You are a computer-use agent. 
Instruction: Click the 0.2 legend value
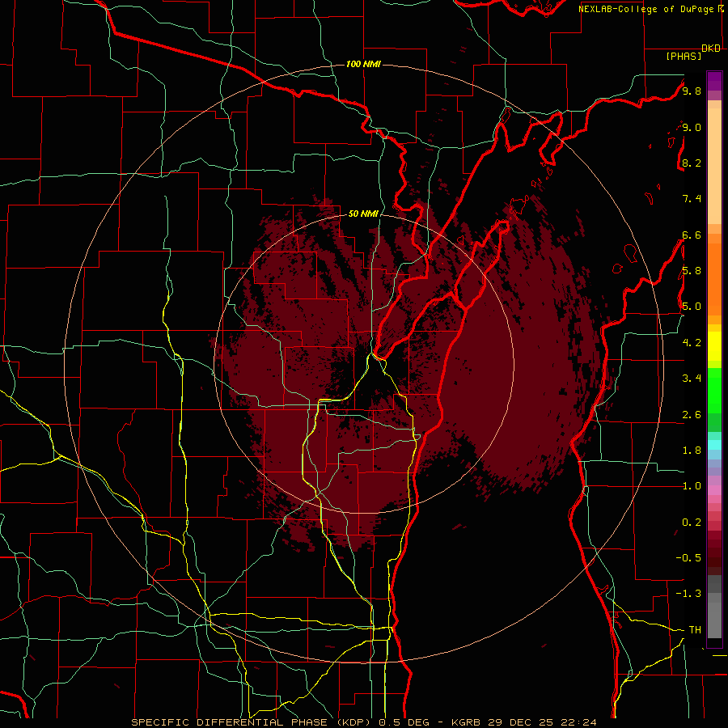point(692,523)
